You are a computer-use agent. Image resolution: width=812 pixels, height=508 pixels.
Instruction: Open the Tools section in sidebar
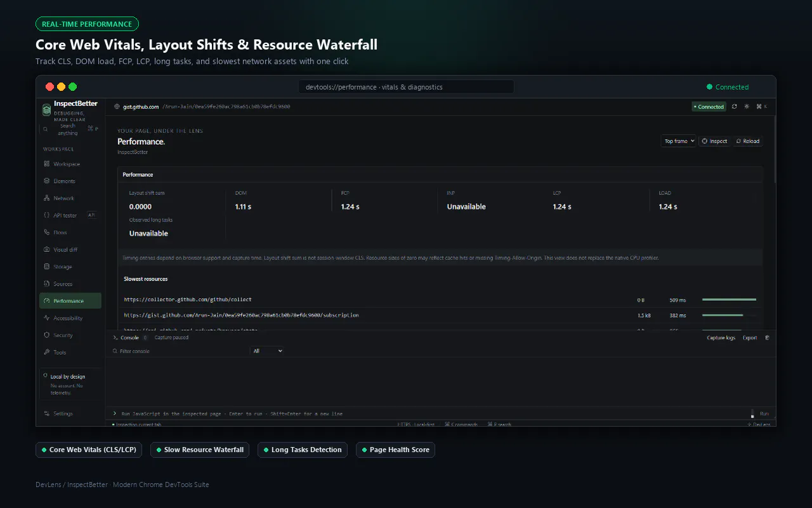pos(70,352)
